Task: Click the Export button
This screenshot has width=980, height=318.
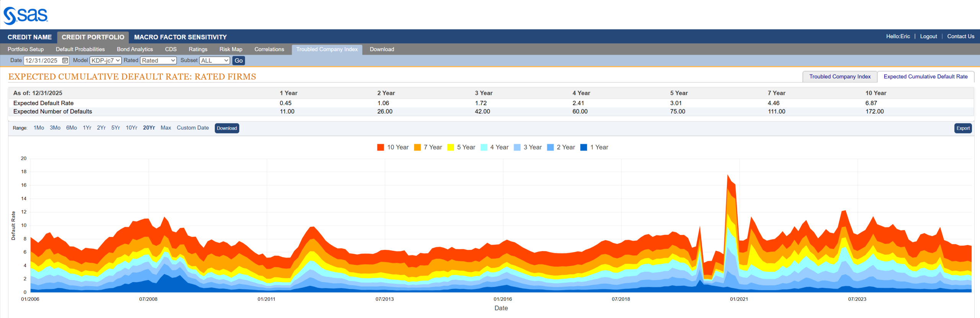Action: (963, 128)
